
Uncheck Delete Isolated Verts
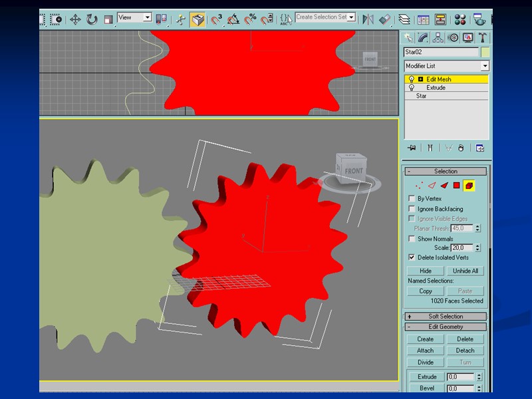412,257
